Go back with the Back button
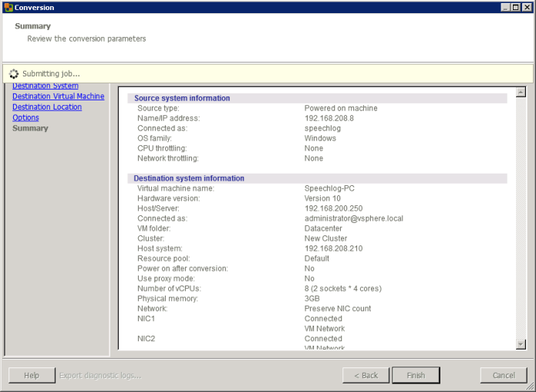The width and height of the screenshot is (536, 392). point(366,376)
